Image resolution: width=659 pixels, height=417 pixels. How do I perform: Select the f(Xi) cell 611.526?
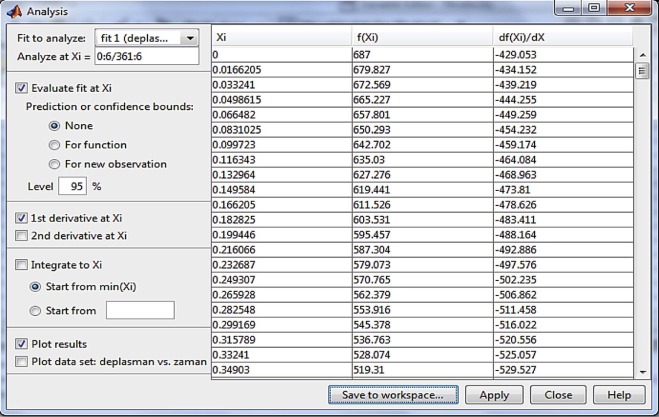point(422,205)
